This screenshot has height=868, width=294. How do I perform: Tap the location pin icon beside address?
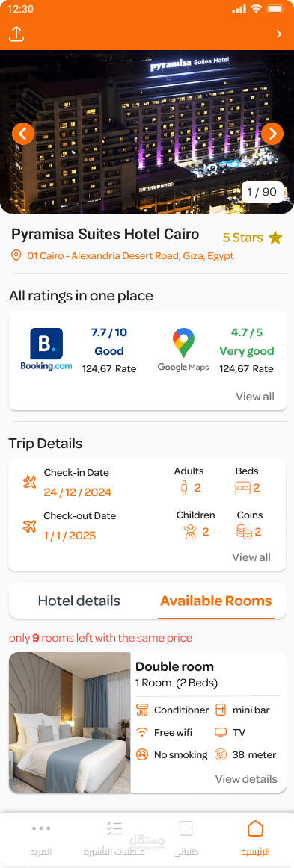click(16, 255)
